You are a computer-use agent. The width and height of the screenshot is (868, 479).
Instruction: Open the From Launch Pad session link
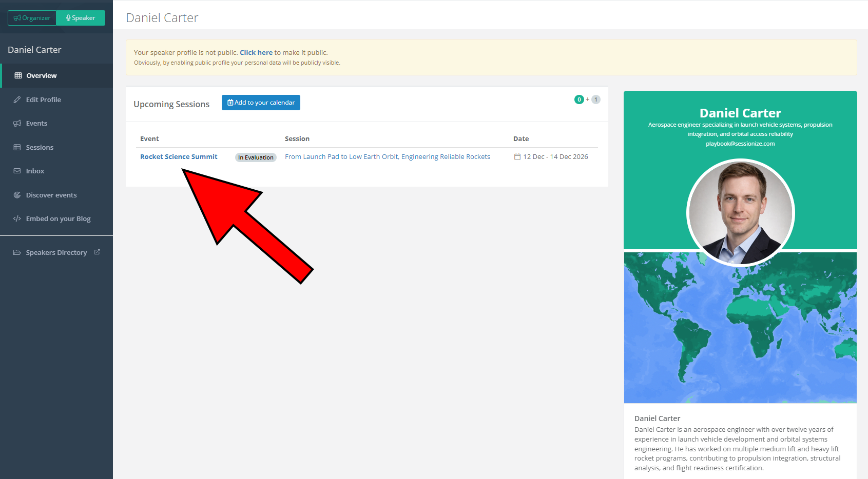387,157
